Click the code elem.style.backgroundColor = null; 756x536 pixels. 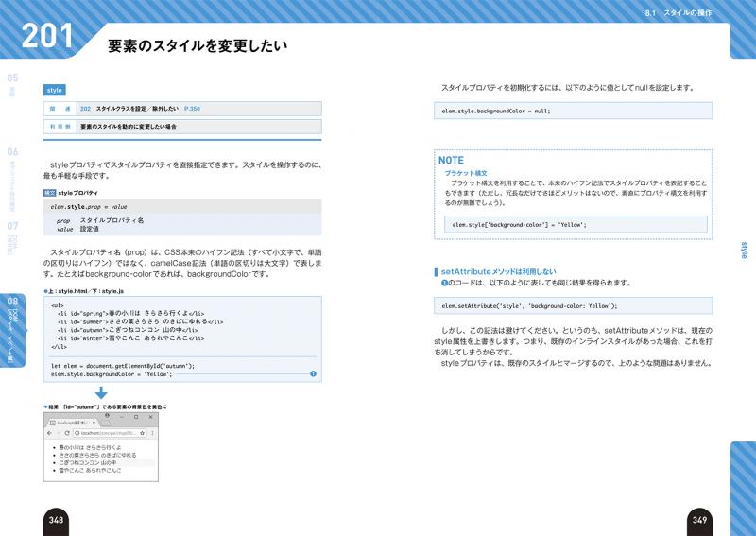(495, 111)
